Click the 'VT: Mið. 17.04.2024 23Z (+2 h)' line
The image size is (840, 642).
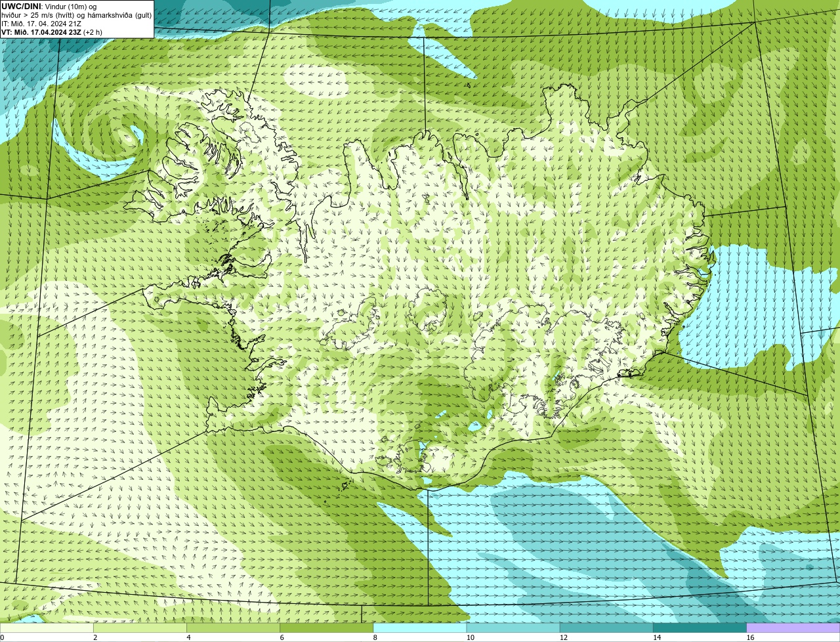[x=52, y=32]
